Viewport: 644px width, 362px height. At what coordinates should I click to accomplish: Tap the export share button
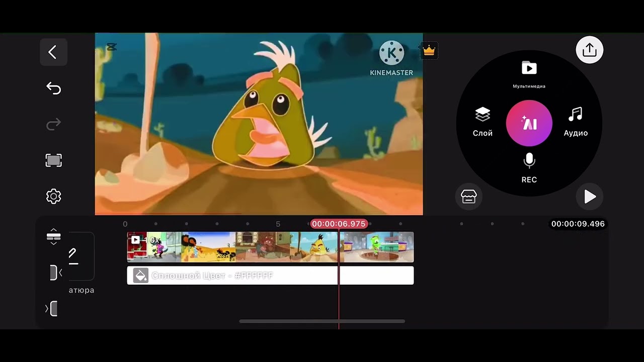tap(589, 50)
